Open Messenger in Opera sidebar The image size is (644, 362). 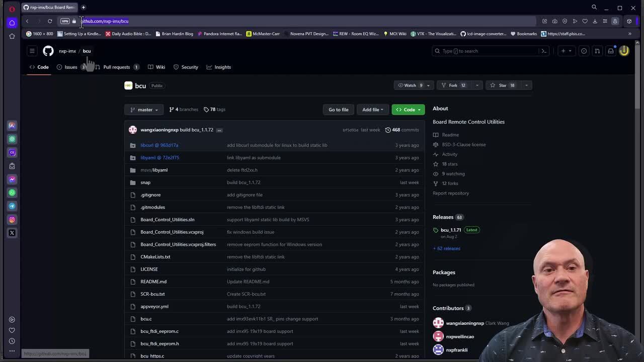pos(12,179)
